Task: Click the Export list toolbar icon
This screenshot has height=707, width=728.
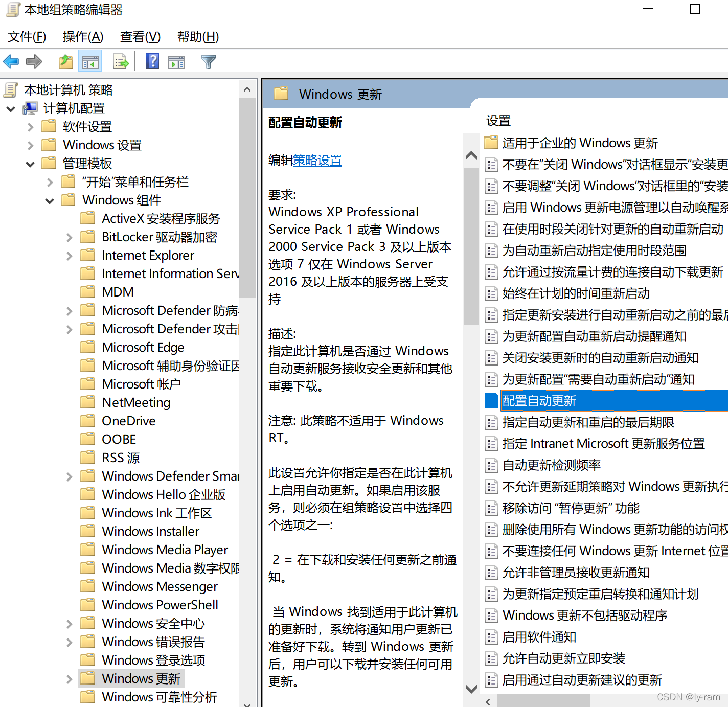Action: (x=122, y=62)
